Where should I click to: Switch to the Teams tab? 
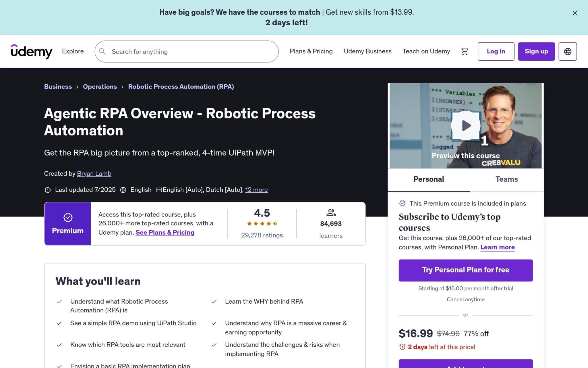(507, 179)
